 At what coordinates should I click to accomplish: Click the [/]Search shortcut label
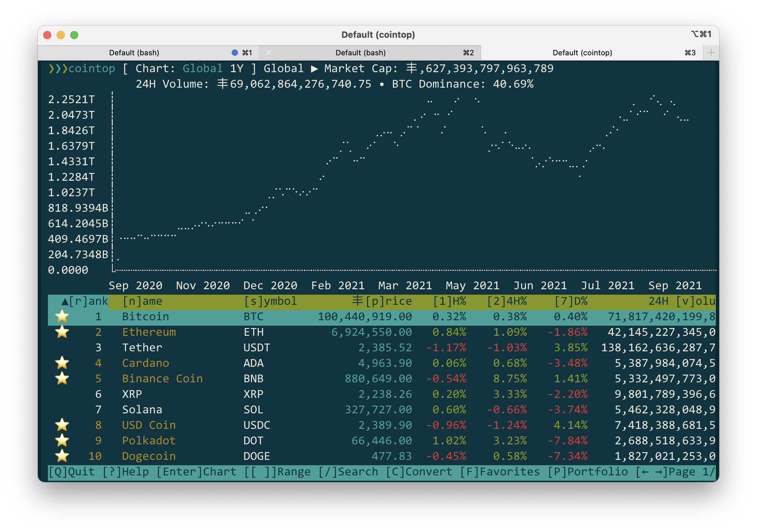(348, 472)
